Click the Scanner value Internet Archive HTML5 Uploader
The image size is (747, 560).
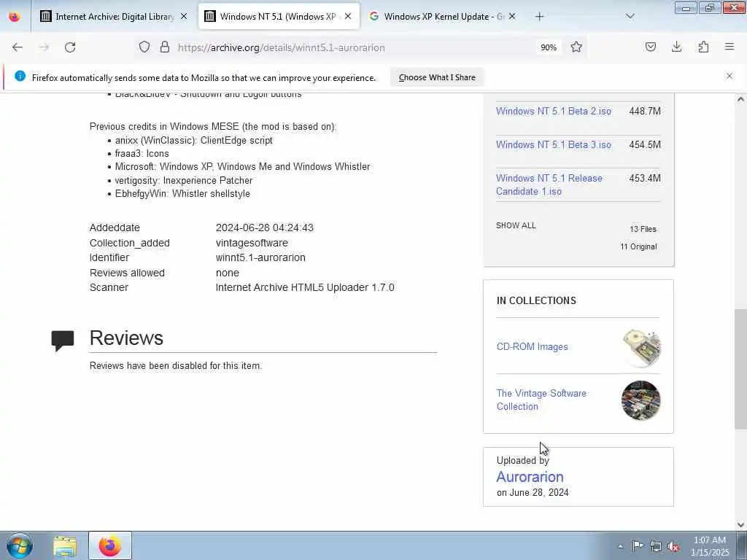pyautogui.click(x=305, y=287)
